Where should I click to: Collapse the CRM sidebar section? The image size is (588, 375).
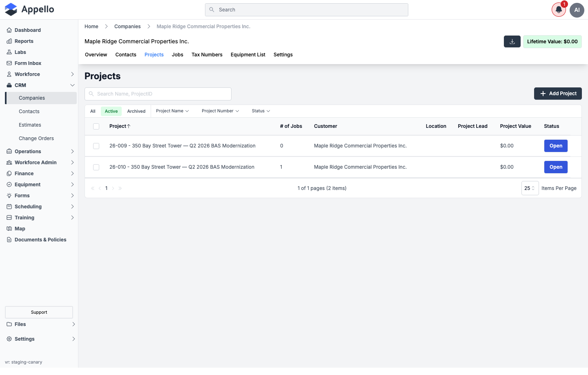click(x=72, y=85)
